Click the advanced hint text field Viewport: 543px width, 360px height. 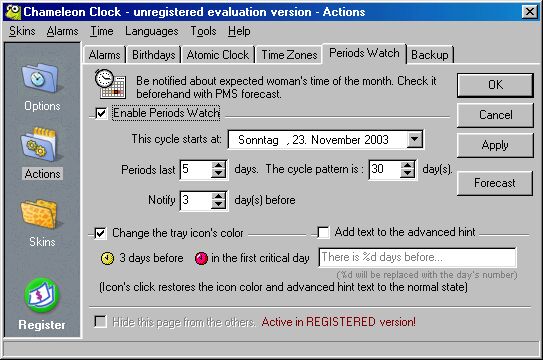pos(417,257)
